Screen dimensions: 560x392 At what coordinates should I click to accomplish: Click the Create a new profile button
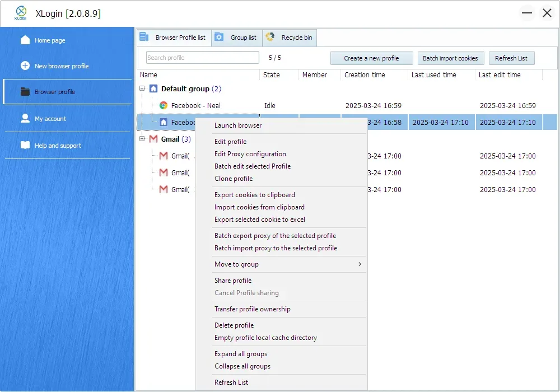371,58
